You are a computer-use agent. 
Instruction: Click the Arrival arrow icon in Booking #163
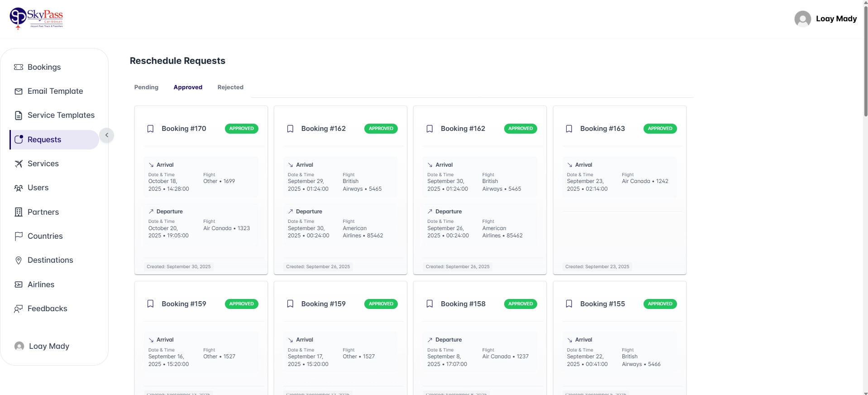(x=570, y=165)
